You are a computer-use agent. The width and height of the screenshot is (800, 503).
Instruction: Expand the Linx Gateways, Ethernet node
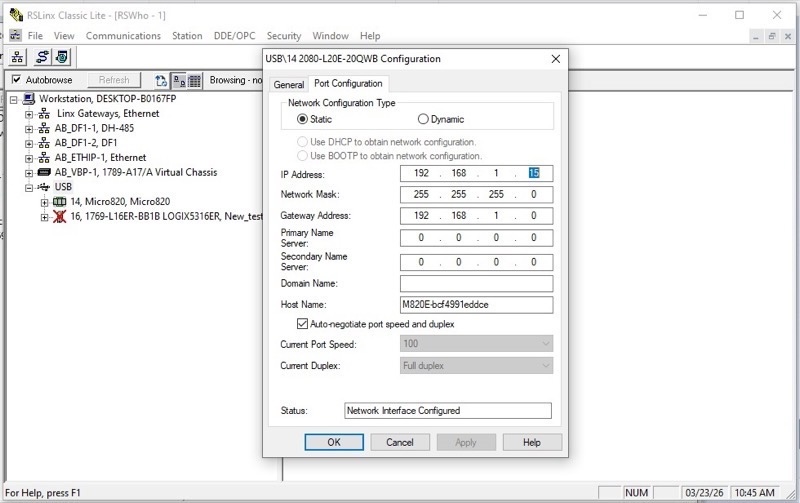point(29,114)
